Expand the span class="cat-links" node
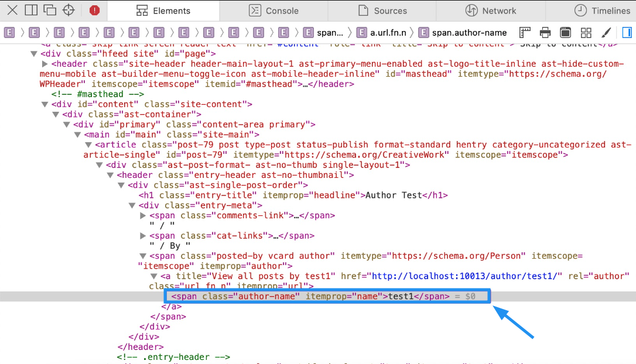The height and width of the screenshot is (364, 636). tap(143, 236)
